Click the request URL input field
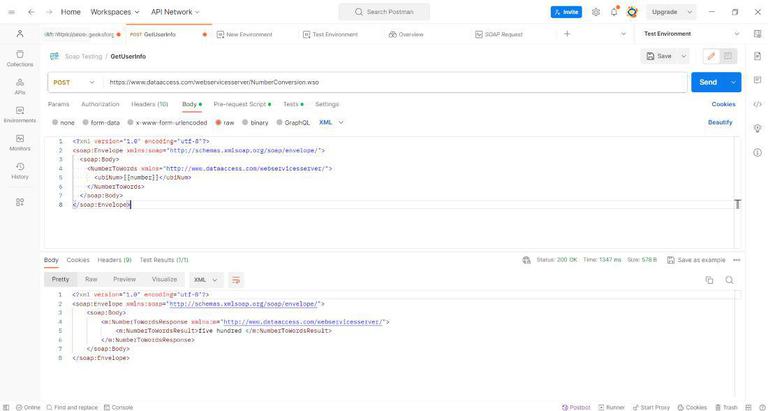This screenshot has width=768, height=411. [395, 82]
